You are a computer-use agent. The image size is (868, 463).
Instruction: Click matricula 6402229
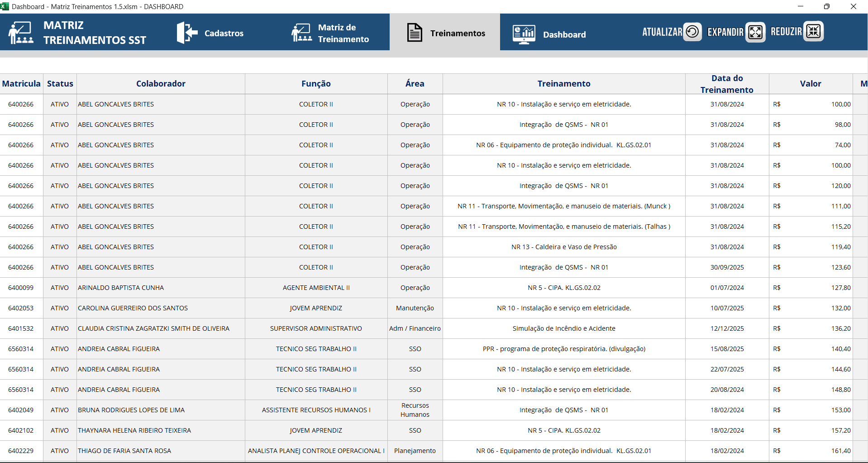21,451
